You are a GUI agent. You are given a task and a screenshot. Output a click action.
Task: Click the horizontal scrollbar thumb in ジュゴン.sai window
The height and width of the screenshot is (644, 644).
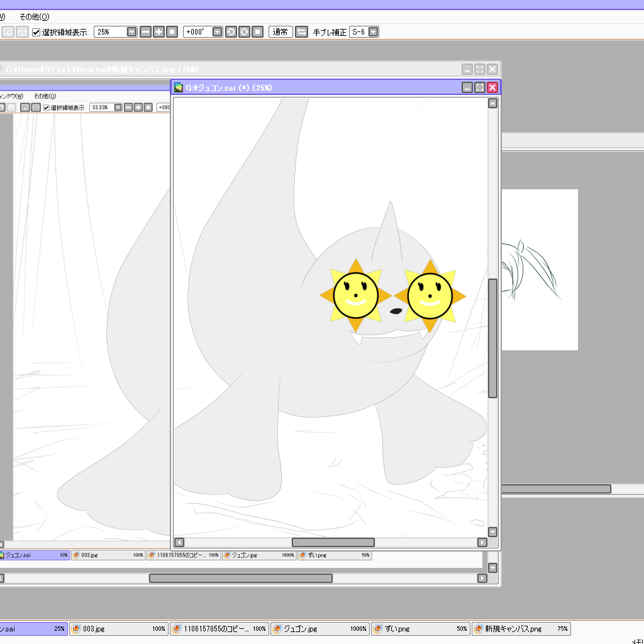[333, 543]
